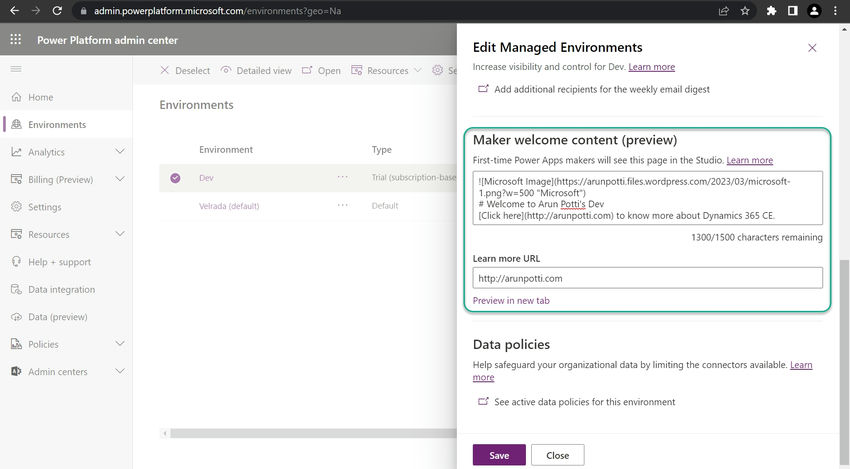This screenshot has height=469, width=850.
Task: Click the Home icon in sidebar
Action: click(x=17, y=97)
